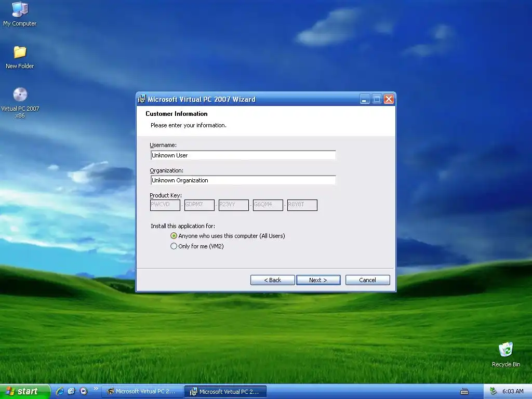Click into the Organization field
The width and height of the screenshot is (532, 399).
point(243,180)
